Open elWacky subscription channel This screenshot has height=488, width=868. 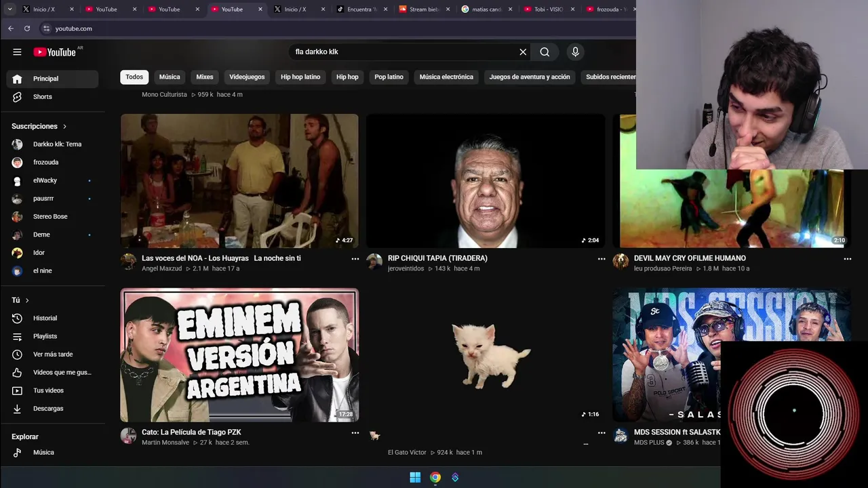(x=52, y=180)
